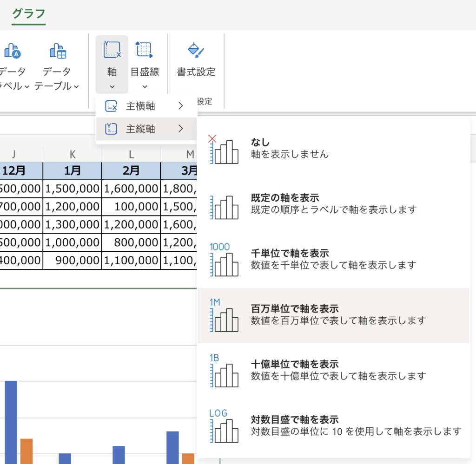Expand the 軸 dropdown arrow

coord(112,86)
